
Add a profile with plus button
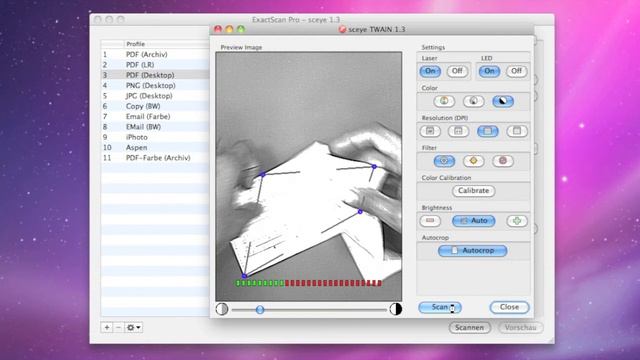point(107,327)
